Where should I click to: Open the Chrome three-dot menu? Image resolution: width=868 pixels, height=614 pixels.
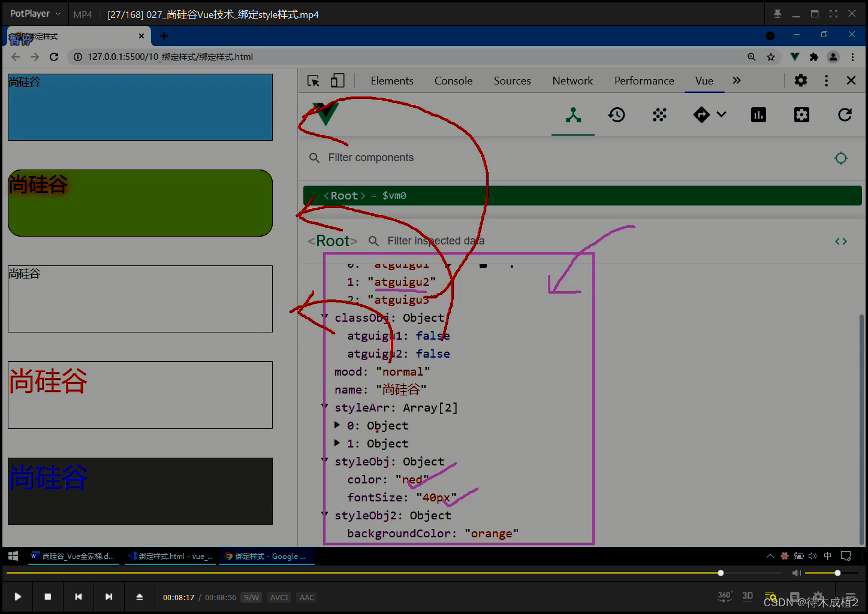pyautogui.click(x=852, y=57)
